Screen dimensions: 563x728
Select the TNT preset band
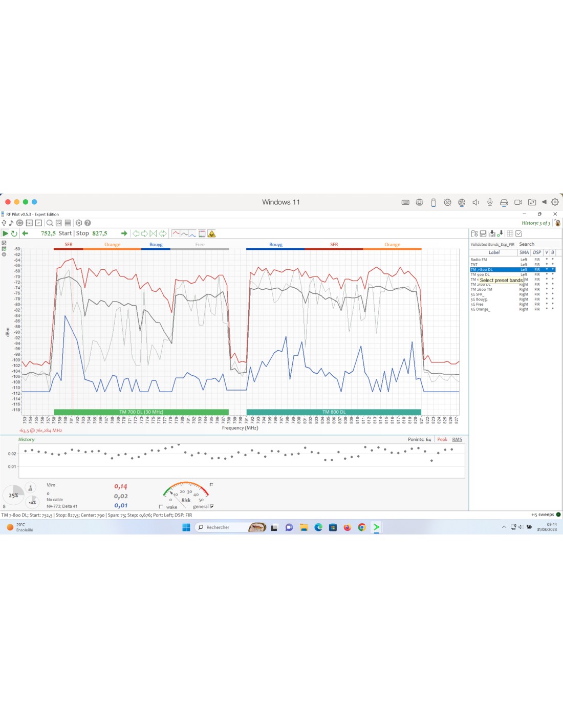(x=512, y=265)
